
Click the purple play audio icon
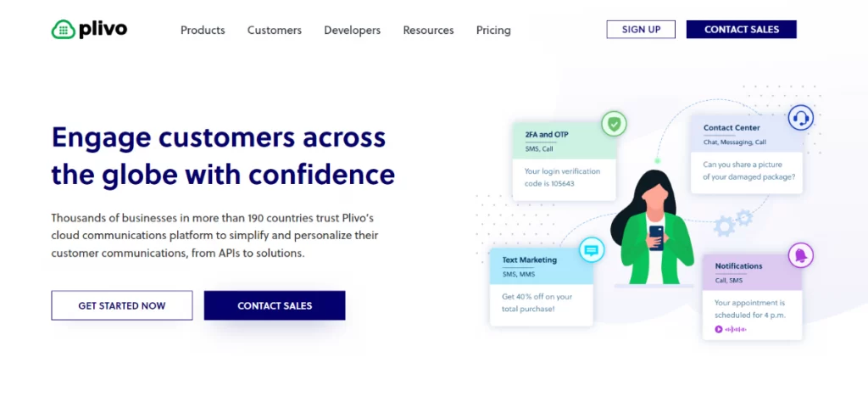(x=719, y=329)
